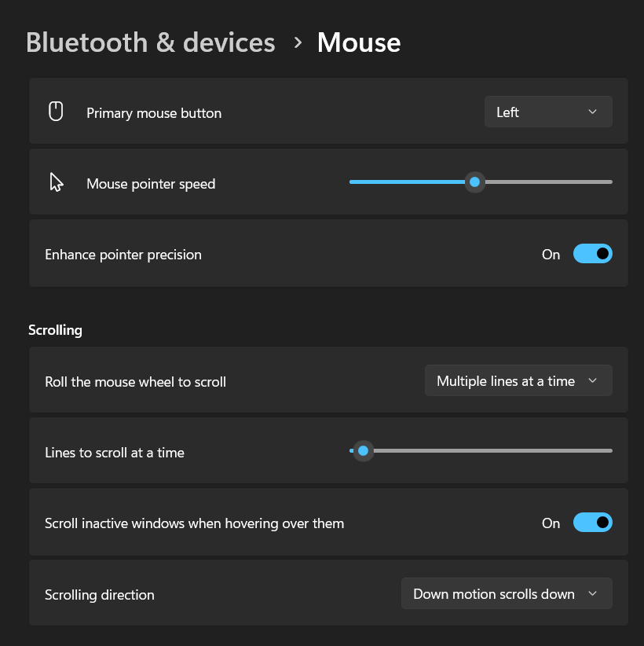Screen dimensions: 644x646
Task: Expand the Multiple lines at a time dropdown
Action: point(518,381)
